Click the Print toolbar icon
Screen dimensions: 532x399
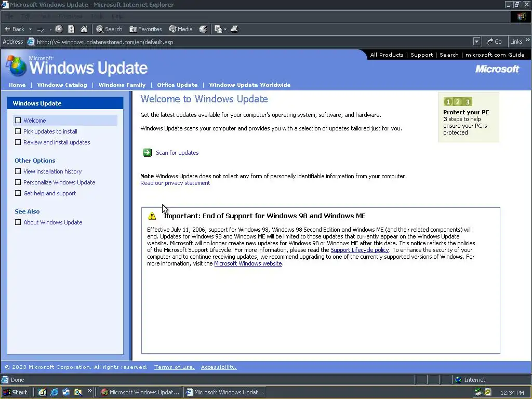(x=235, y=29)
